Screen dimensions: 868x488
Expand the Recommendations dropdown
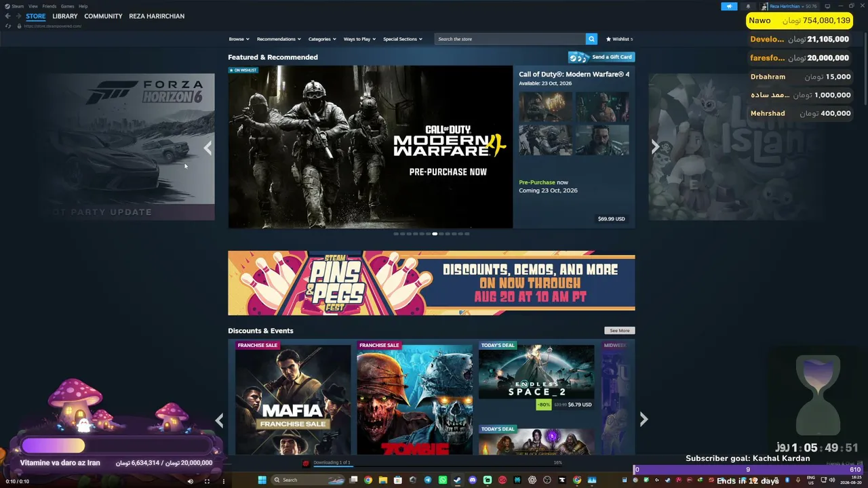point(279,39)
